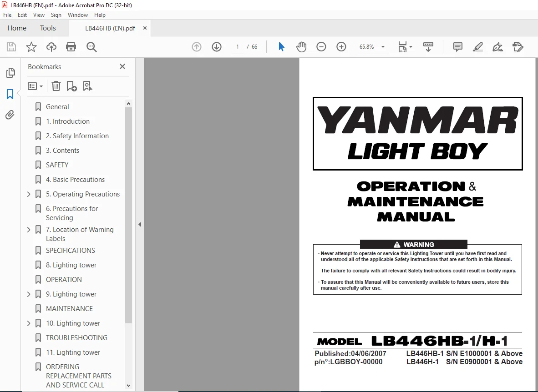Jump to TROUBLESHOOTING bookmark

point(76,338)
